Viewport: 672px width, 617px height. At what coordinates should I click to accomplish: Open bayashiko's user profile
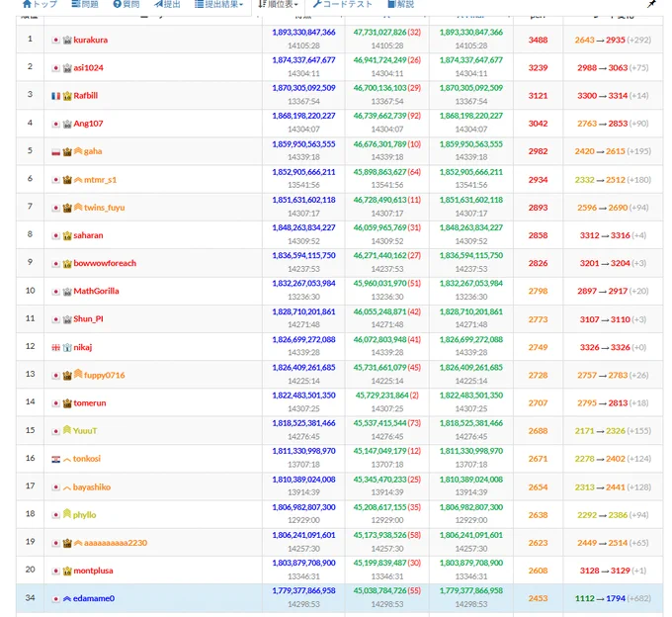[x=92, y=487]
